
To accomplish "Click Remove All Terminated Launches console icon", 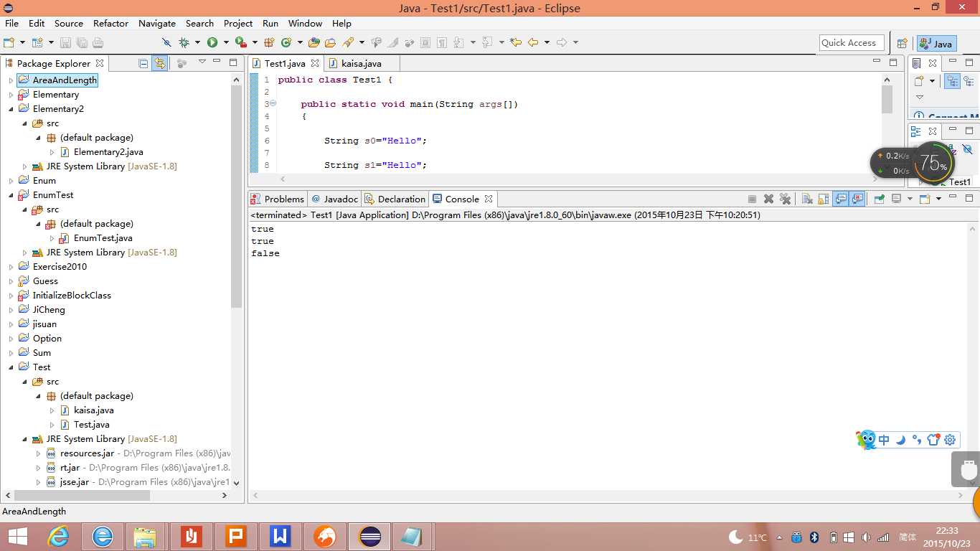I will coord(785,199).
